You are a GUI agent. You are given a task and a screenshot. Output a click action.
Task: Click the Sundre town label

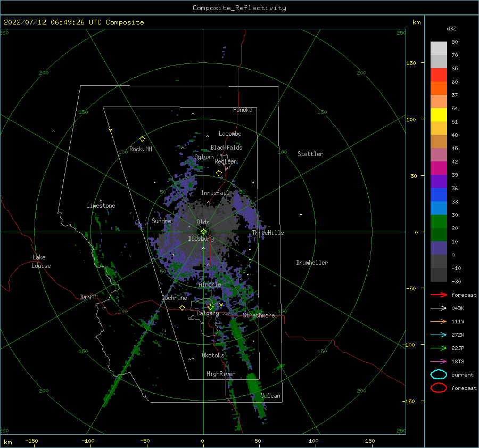tap(162, 221)
